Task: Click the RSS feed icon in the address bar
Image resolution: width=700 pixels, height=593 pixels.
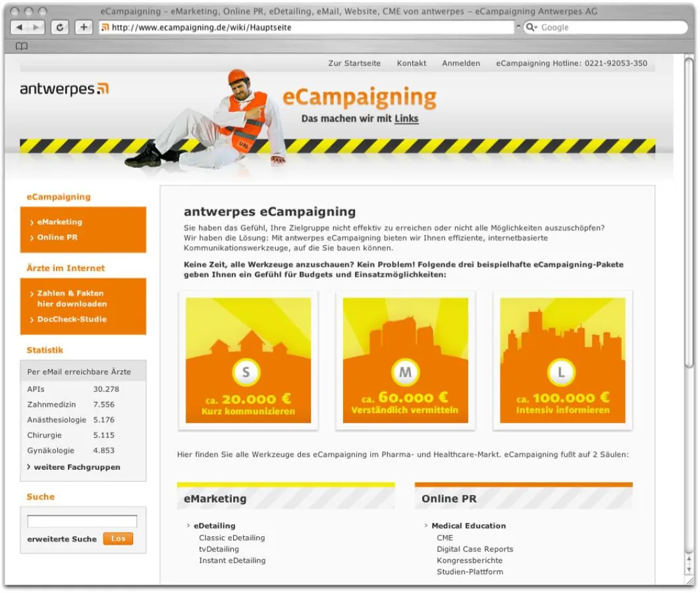Action: click(105, 27)
